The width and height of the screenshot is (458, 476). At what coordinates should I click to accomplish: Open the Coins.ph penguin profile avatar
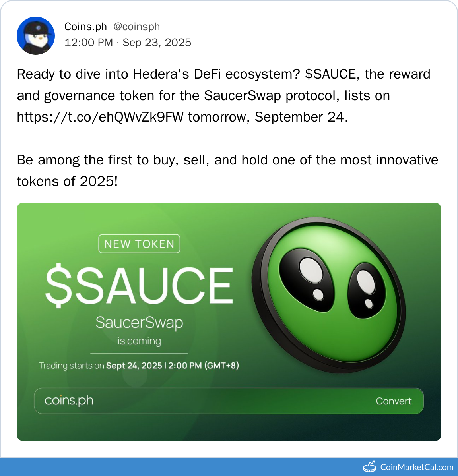(x=36, y=36)
